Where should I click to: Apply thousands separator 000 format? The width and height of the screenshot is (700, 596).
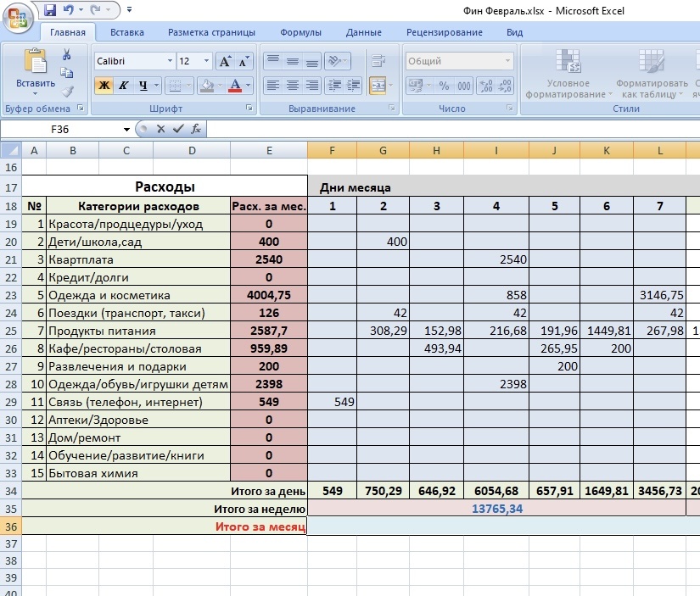464,86
